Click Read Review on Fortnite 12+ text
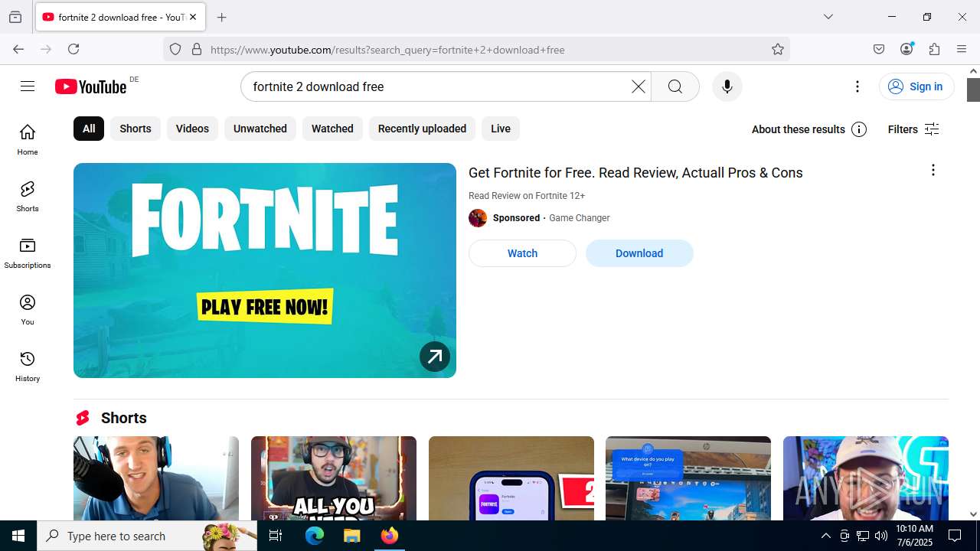The height and width of the screenshot is (551, 980). 527,196
